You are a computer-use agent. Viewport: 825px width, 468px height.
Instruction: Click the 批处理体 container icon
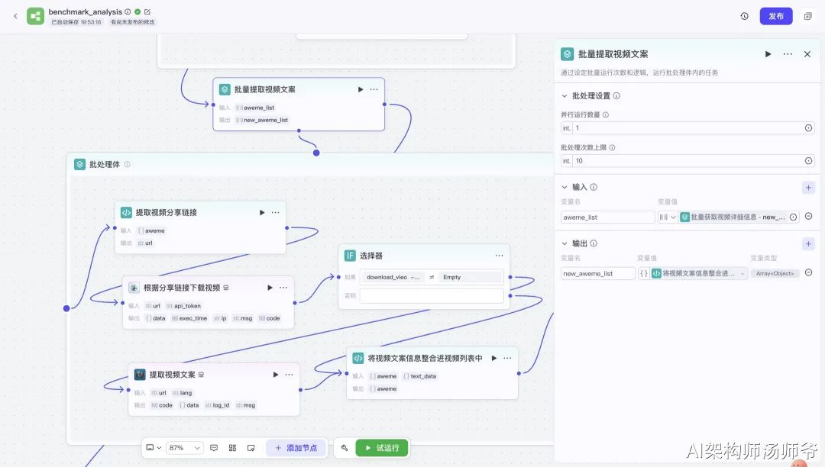click(79, 164)
